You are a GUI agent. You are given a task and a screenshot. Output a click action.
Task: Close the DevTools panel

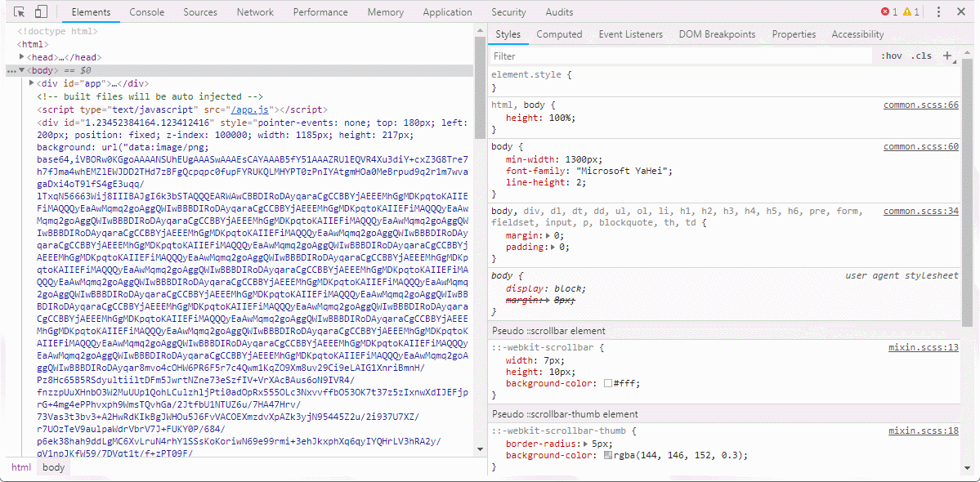pyautogui.click(x=961, y=12)
